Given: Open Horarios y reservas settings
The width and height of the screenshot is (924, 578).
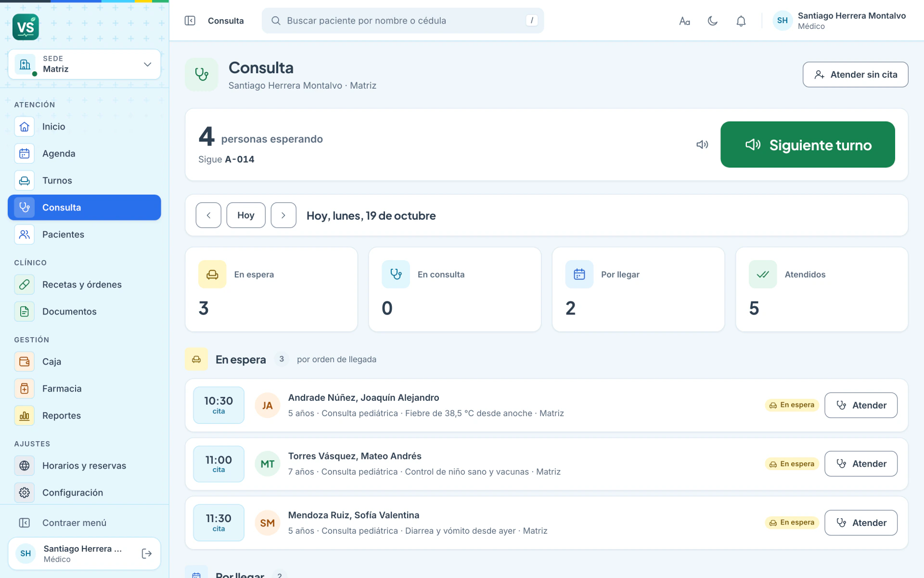Looking at the screenshot, I should [84, 466].
